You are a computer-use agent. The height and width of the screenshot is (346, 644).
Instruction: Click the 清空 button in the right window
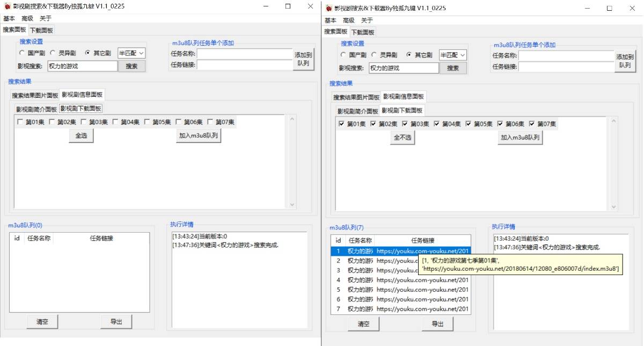pyautogui.click(x=363, y=323)
